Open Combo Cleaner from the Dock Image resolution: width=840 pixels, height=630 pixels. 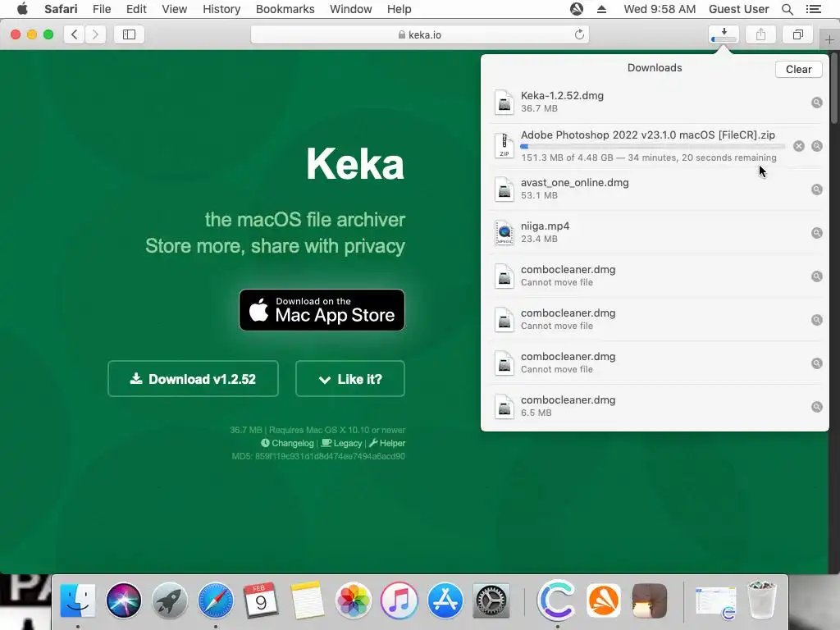tap(557, 600)
